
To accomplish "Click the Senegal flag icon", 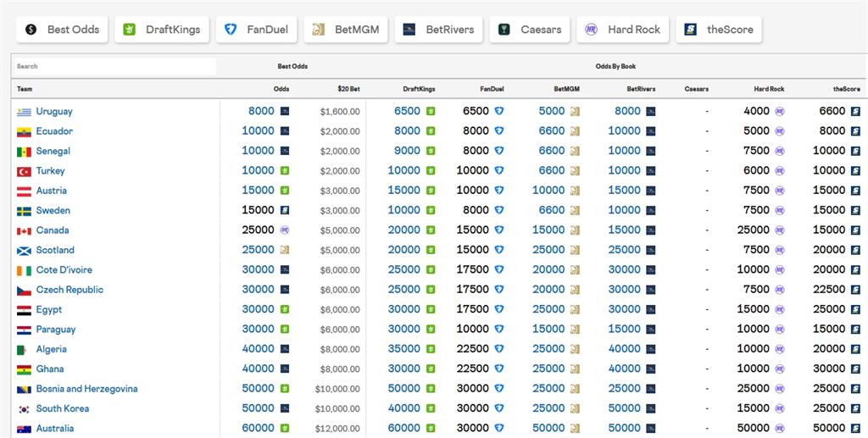I will (x=24, y=152).
